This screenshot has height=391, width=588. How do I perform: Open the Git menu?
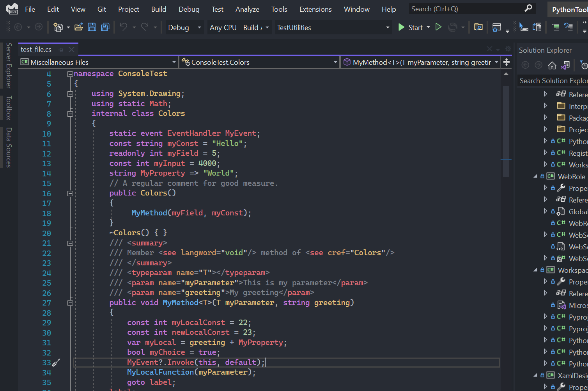click(x=101, y=9)
